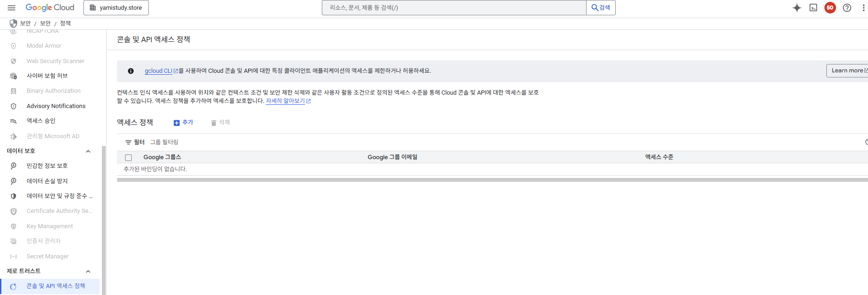Collapse the 데이터 보호 section

point(88,151)
